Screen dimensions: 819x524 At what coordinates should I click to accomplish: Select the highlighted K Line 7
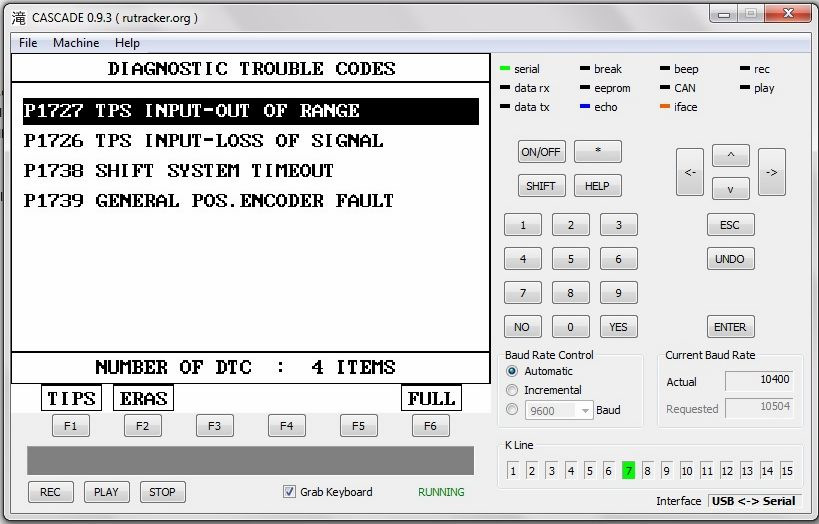pos(628,471)
